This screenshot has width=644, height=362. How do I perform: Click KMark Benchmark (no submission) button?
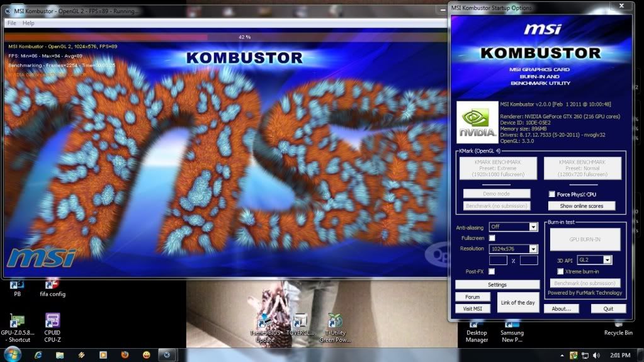pyautogui.click(x=497, y=206)
